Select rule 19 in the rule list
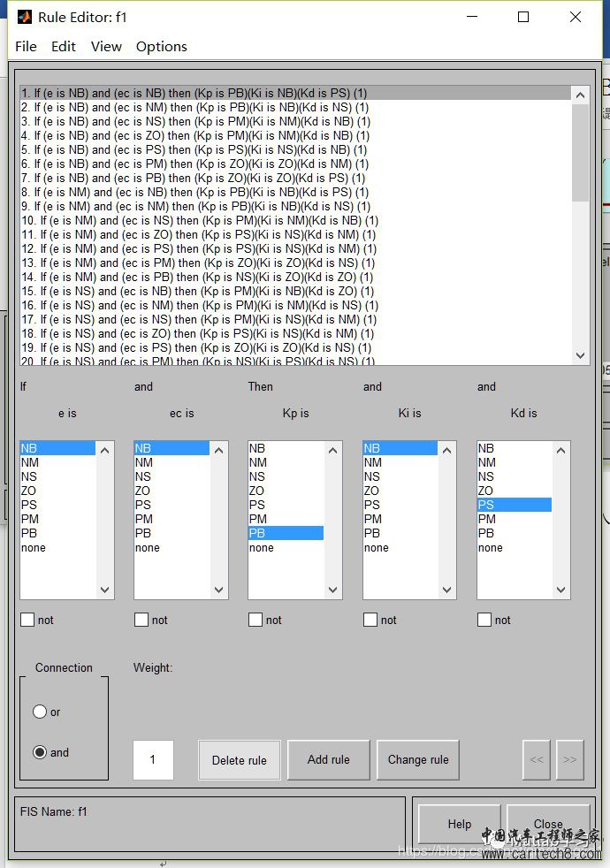 pos(295,347)
